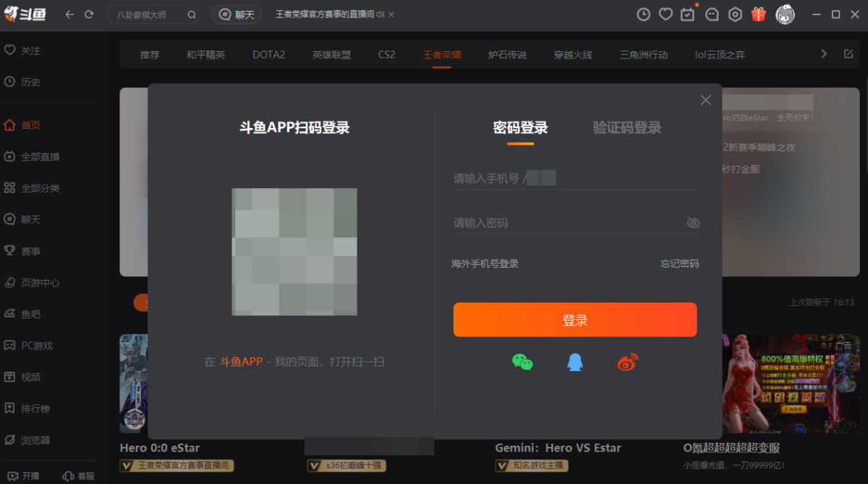Click the gift box icon in top bar

click(x=758, y=14)
